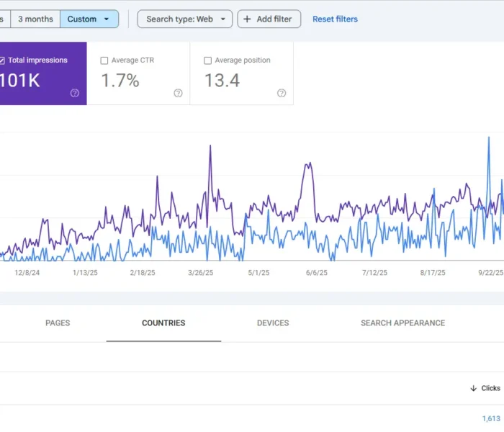Click help icon on Total impressions card
The width and height of the screenshot is (504, 432).
click(x=75, y=93)
